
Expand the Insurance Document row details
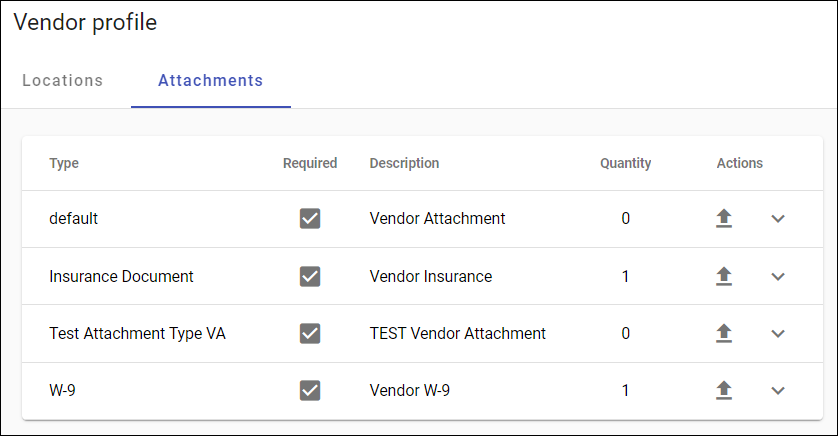coord(778,276)
